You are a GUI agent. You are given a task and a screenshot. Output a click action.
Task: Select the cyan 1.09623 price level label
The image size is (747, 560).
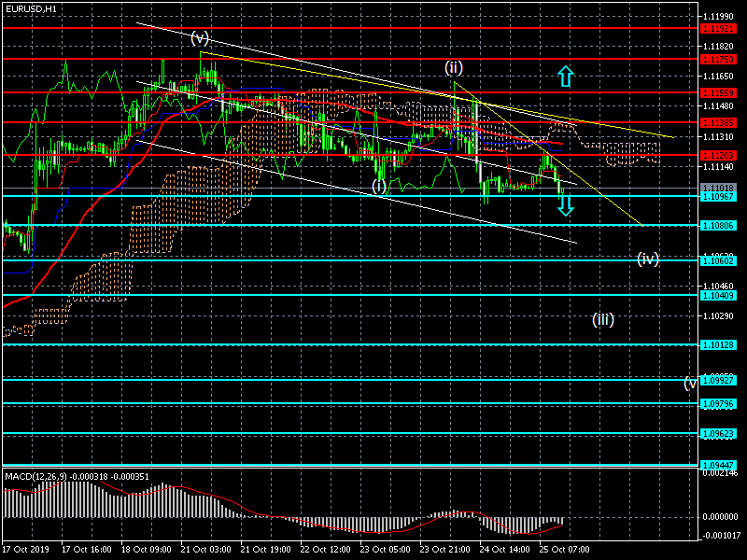718,434
